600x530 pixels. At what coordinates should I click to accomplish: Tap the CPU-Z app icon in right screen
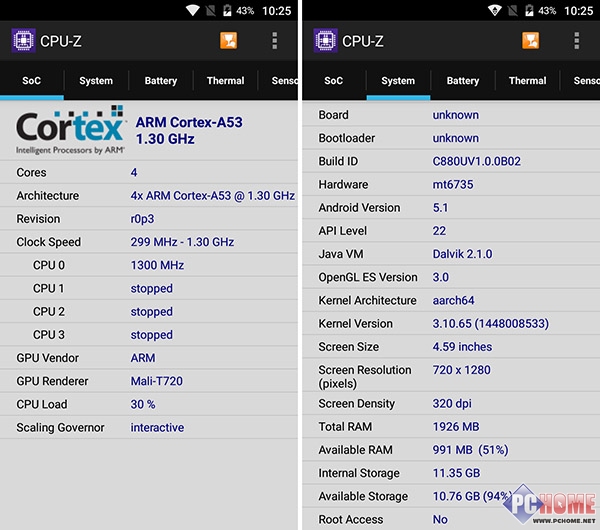click(x=325, y=40)
